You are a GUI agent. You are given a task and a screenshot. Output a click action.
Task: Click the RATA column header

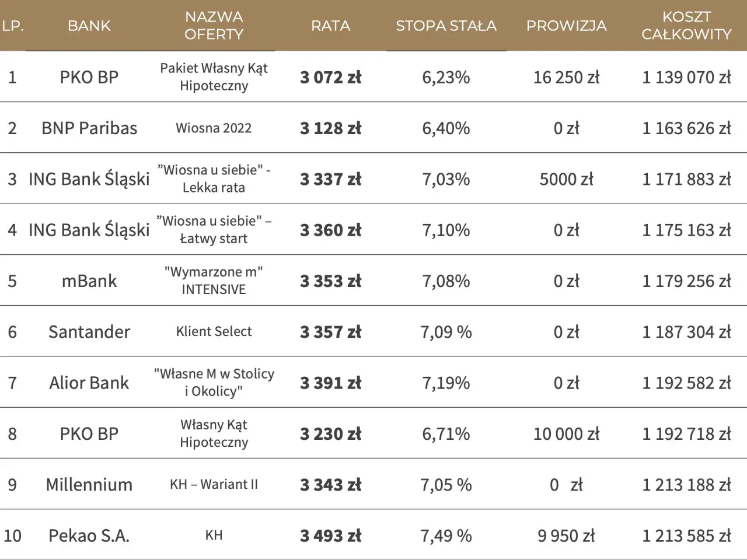click(x=330, y=26)
